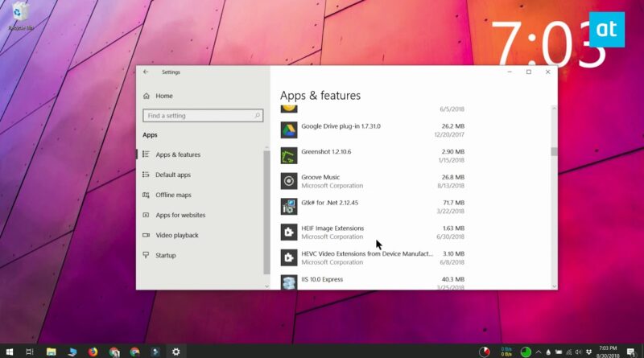Go to Settings Home

tap(164, 96)
